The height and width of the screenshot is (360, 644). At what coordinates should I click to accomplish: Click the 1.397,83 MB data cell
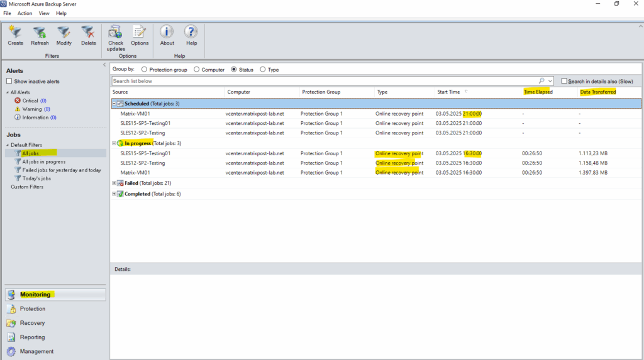click(593, 173)
